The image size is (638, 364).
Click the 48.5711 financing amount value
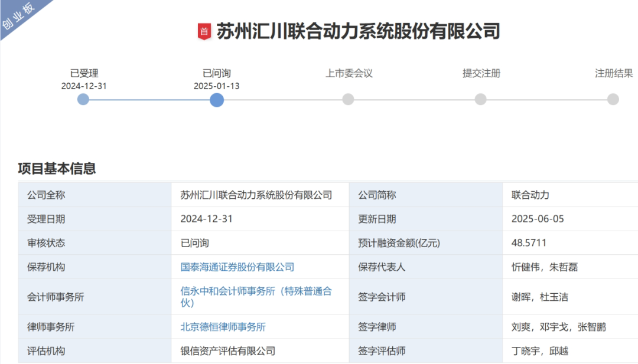click(x=529, y=243)
